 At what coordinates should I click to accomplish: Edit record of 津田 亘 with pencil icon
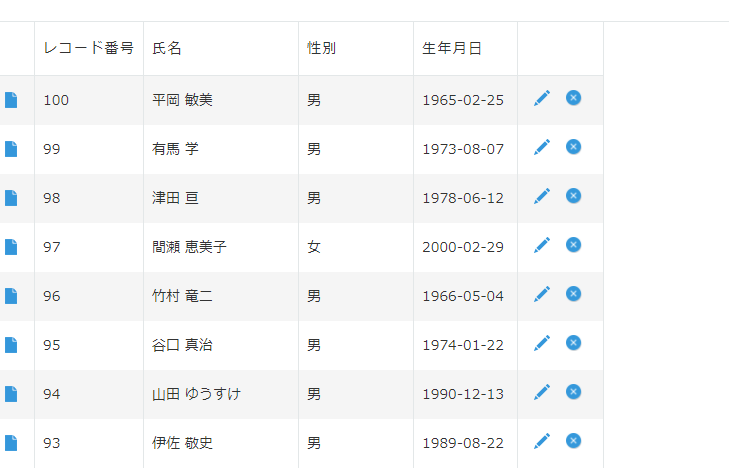click(542, 196)
